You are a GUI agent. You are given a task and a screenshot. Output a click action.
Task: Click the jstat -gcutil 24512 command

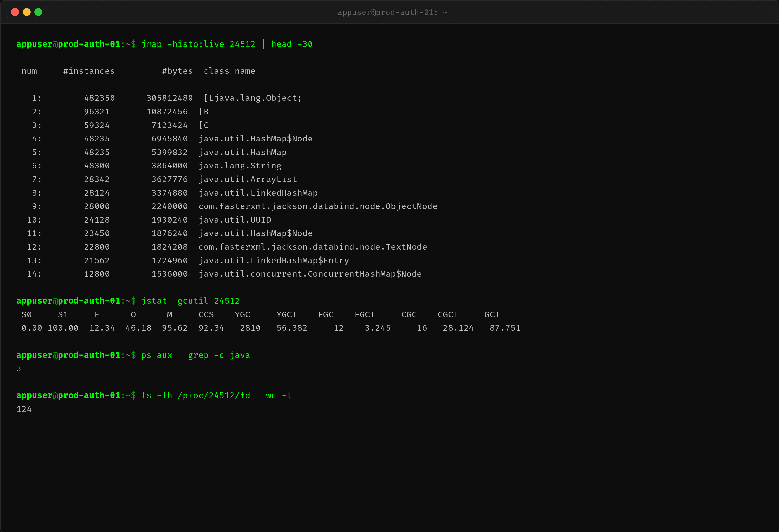tap(191, 301)
